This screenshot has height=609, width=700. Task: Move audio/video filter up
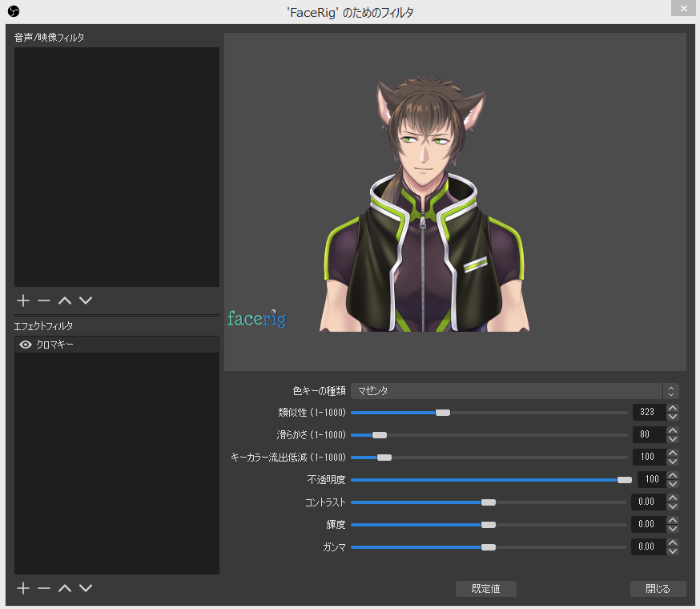pyautogui.click(x=65, y=300)
